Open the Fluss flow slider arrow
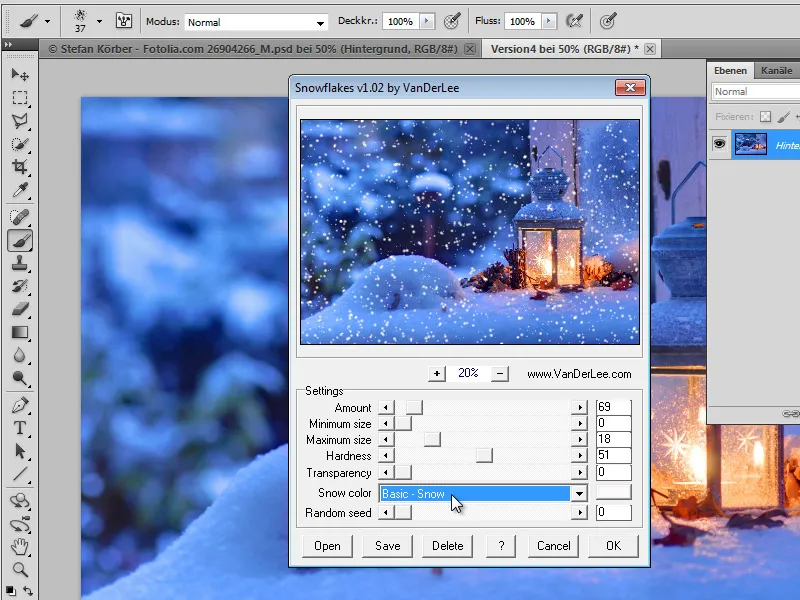The image size is (800, 600). pos(549,21)
